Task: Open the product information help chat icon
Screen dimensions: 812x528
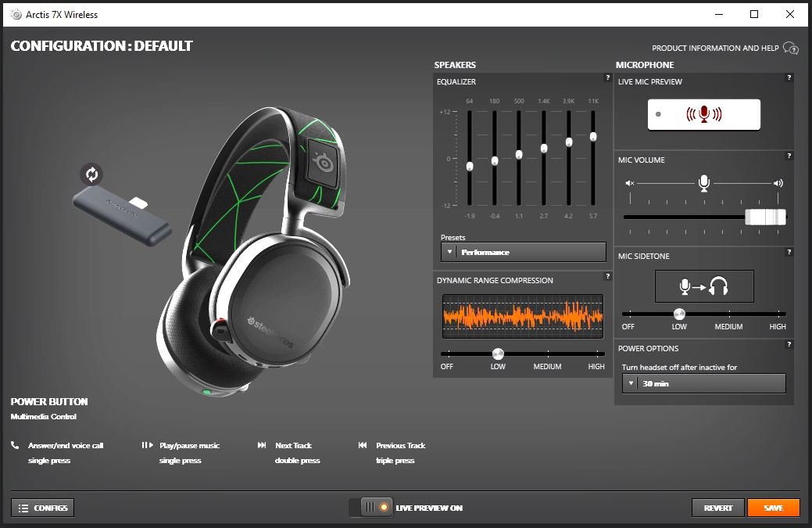Action: pos(791,48)
